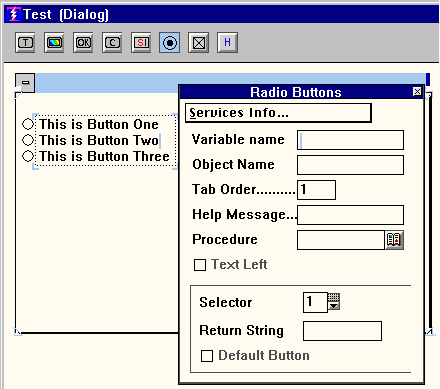
Task: Select the OK button tool
Action: (83, 43)
